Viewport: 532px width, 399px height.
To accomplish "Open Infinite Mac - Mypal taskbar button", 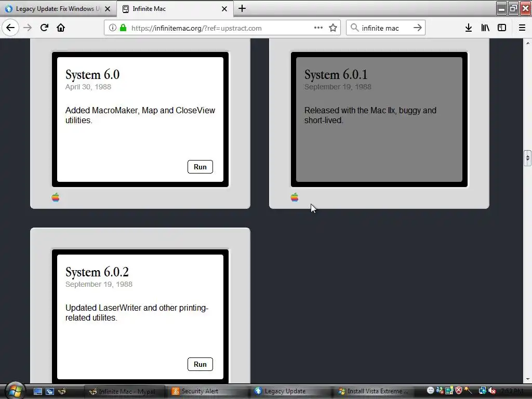I will point(125,391).
